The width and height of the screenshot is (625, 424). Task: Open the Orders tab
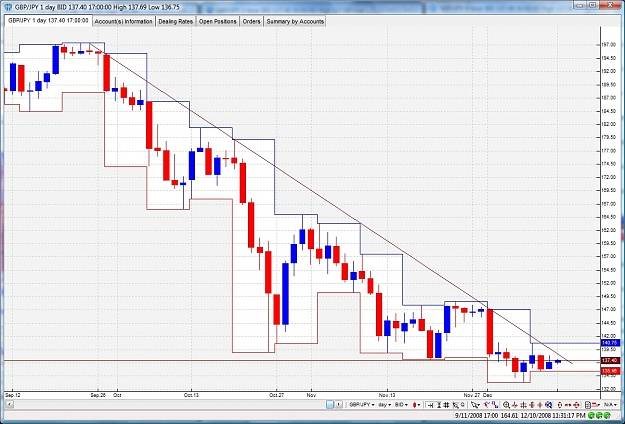click(252, 22)
